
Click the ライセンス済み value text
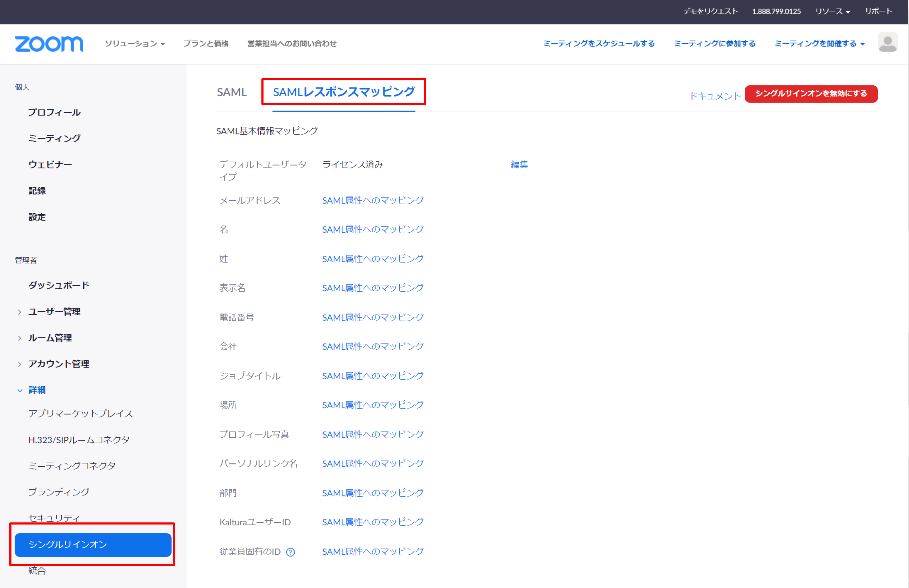pyautogui.click(x=353, y=164)
